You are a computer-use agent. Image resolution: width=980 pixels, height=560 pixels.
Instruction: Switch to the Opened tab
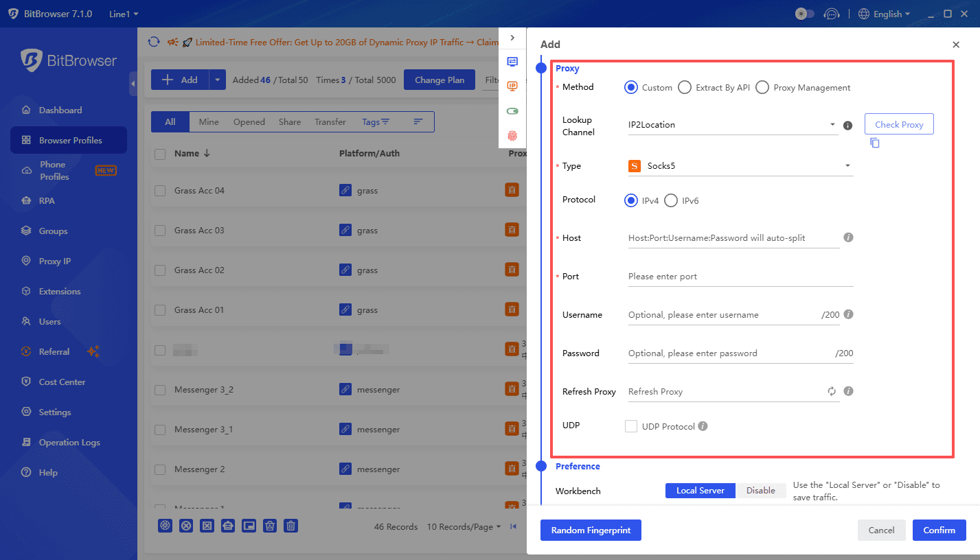click(x=249, y=121)
